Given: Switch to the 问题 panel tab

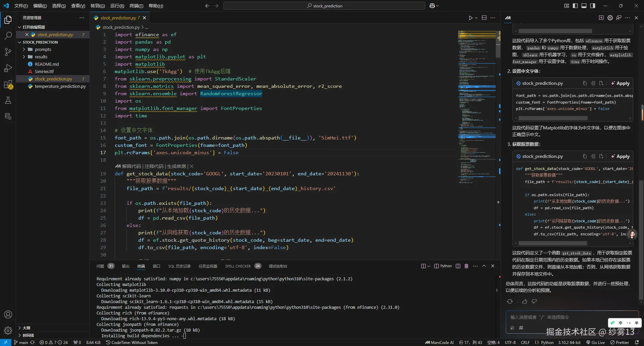Looking at the screenshot, I should coord(100,266).
